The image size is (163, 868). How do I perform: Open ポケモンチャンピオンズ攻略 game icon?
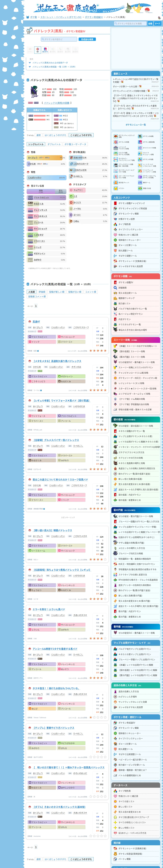point(116,136)
